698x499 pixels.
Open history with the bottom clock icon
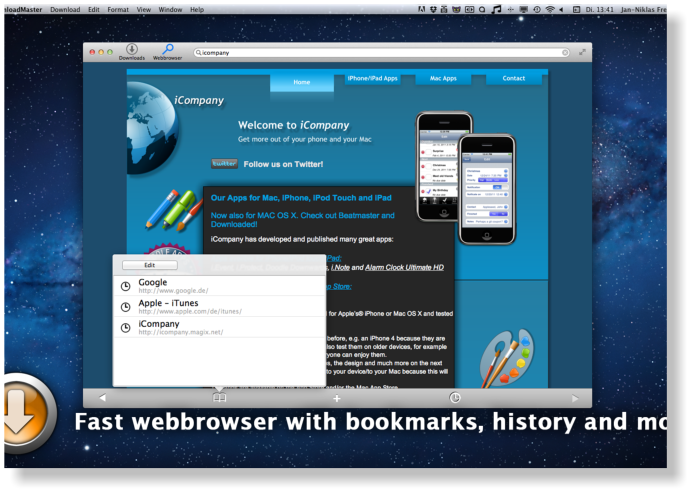[455, 398]
